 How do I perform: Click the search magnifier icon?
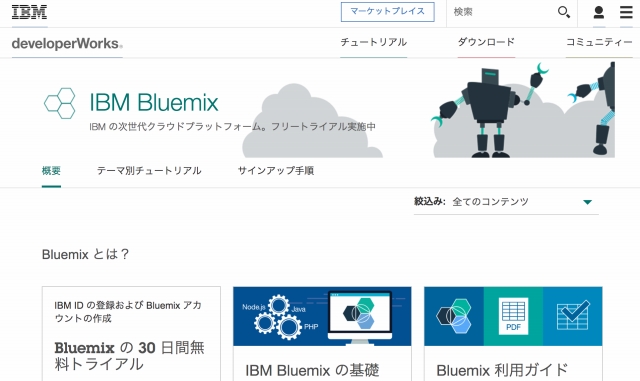tap(564, 12)
